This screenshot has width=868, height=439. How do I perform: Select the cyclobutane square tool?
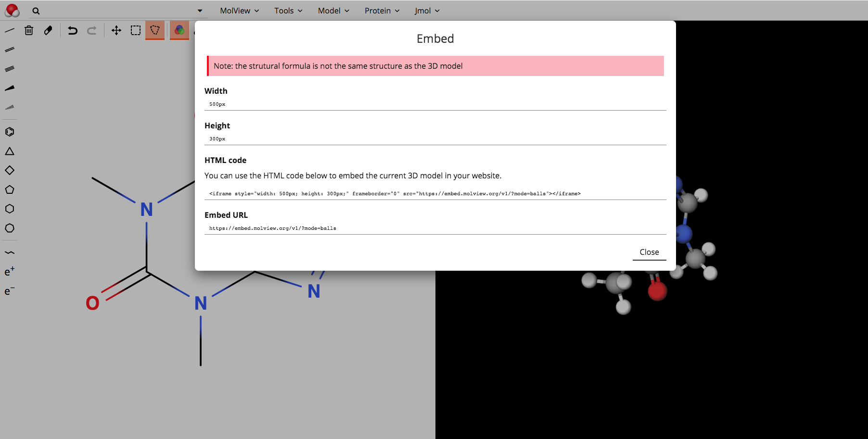pyautogui.click(x=10, y=170)
